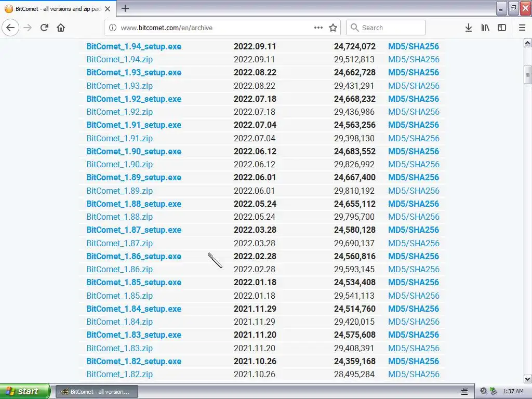532x399 pixels.
Task: Show site information icon in address bar
Action: click(113, 28)
